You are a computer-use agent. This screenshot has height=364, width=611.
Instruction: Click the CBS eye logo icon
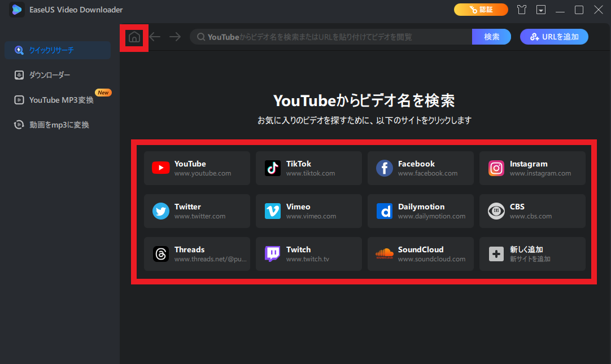point(496,211)
